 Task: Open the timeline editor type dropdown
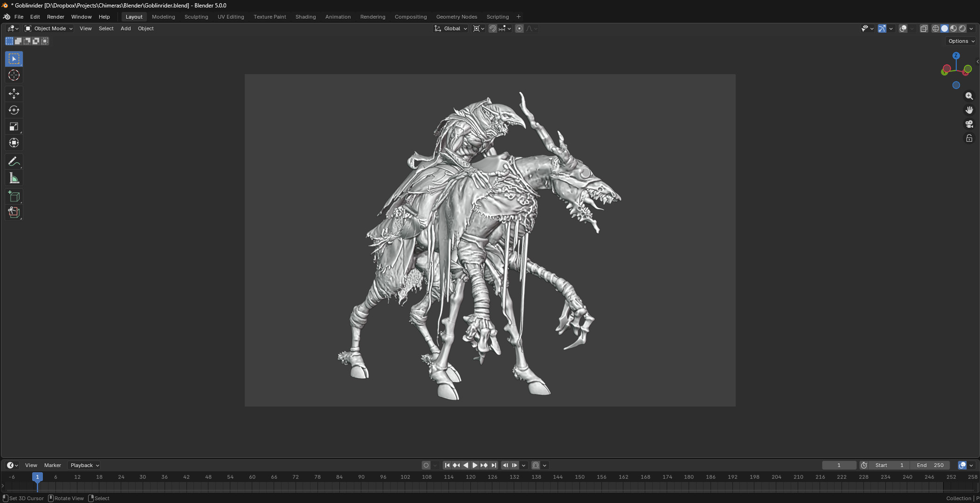pyautogui.click(x=13, y=465)
